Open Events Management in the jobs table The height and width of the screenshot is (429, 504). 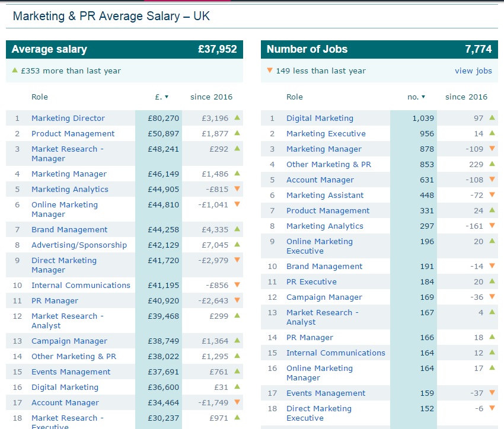click(326, 393)
